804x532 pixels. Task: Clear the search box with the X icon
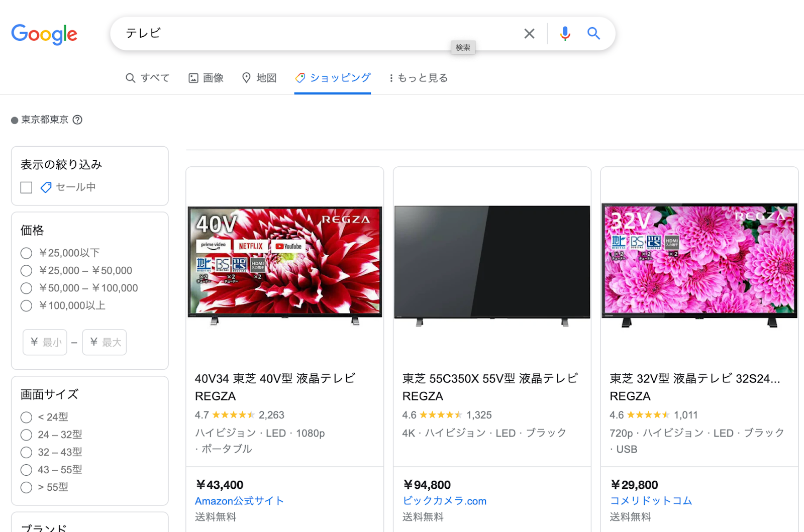coord(529,34)
